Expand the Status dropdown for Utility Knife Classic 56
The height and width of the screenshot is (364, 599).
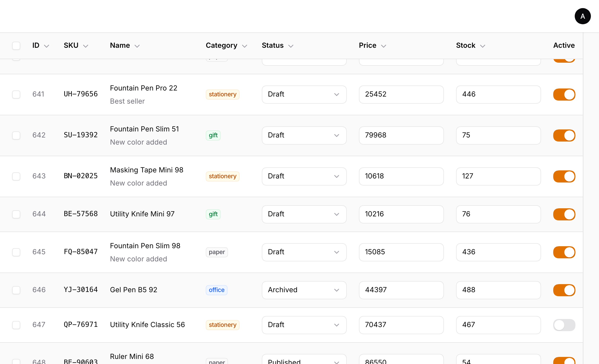(304, 325)
